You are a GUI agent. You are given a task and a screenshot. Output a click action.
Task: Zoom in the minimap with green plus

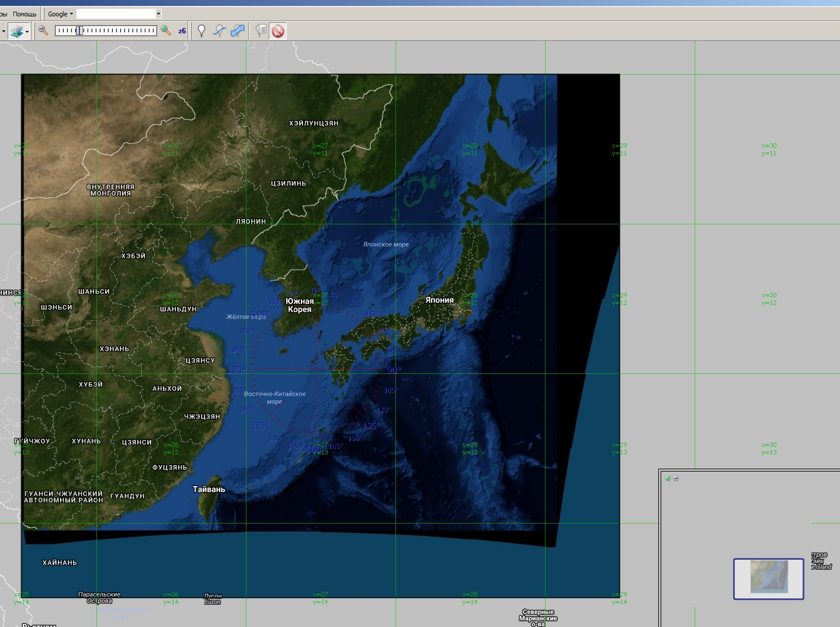[x=668, y=478]
